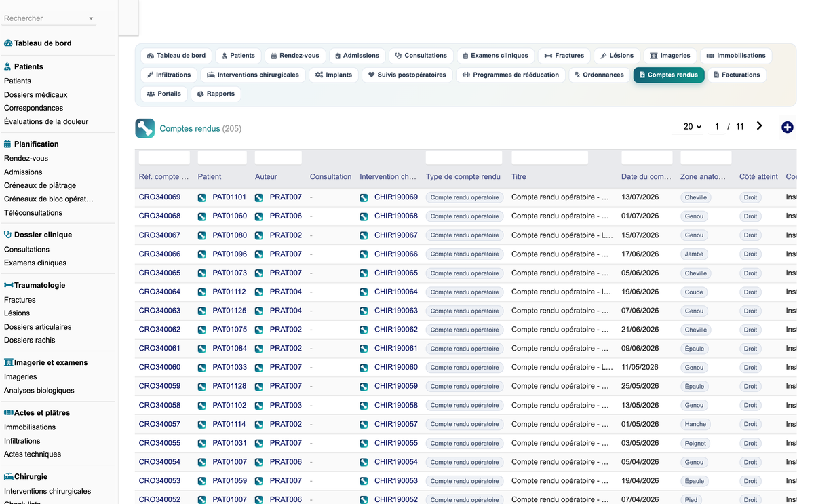The width and height of the screenshot is (814, 504).
Task: Open intervention icon beside CHIR190065
Action: click(364, 273)
